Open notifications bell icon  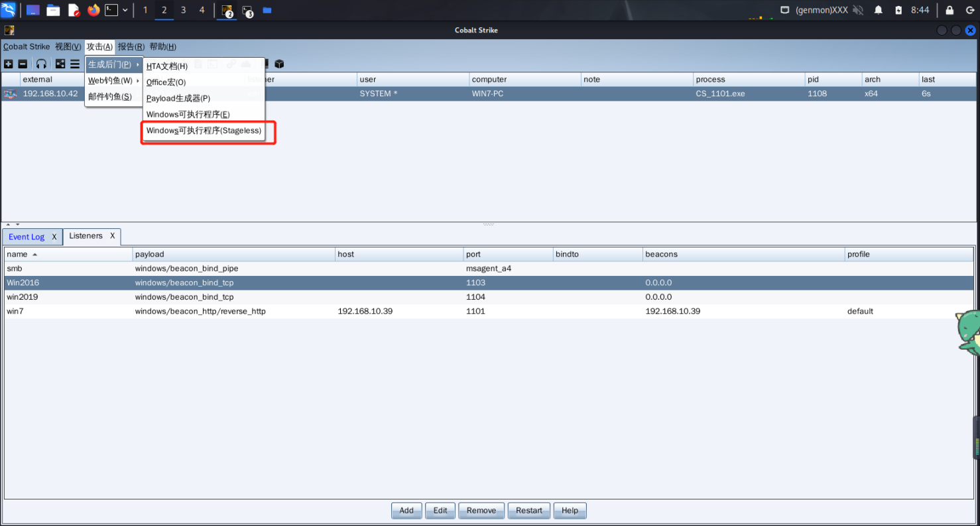(879, 10)
